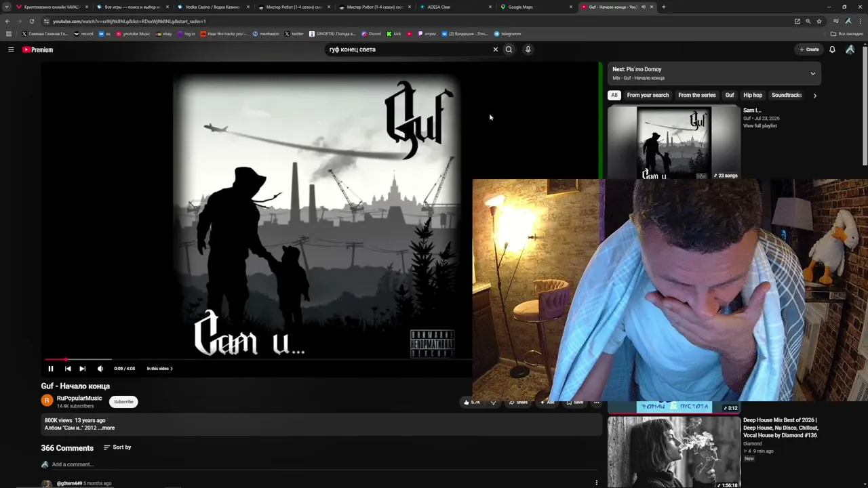Bookmark this page with the star
The image size is (868, 488).
coord(819,21)
